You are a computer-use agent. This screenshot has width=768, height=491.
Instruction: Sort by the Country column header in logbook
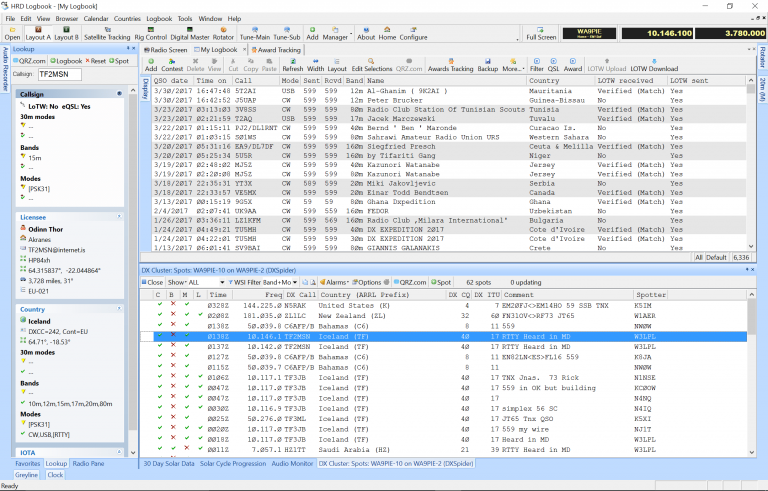point(560,80)
